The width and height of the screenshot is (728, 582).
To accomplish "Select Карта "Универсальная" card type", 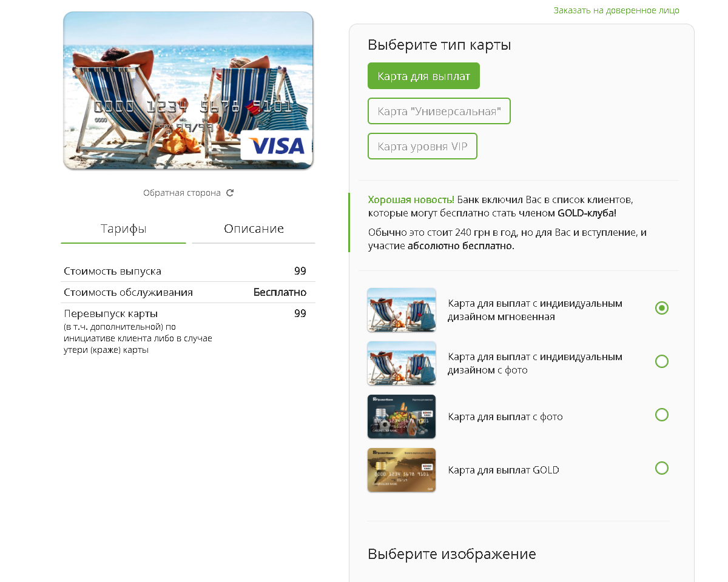I will 439,111.
